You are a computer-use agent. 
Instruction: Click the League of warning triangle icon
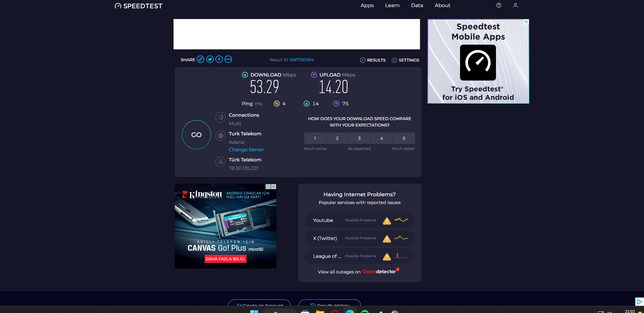(387, 257)
